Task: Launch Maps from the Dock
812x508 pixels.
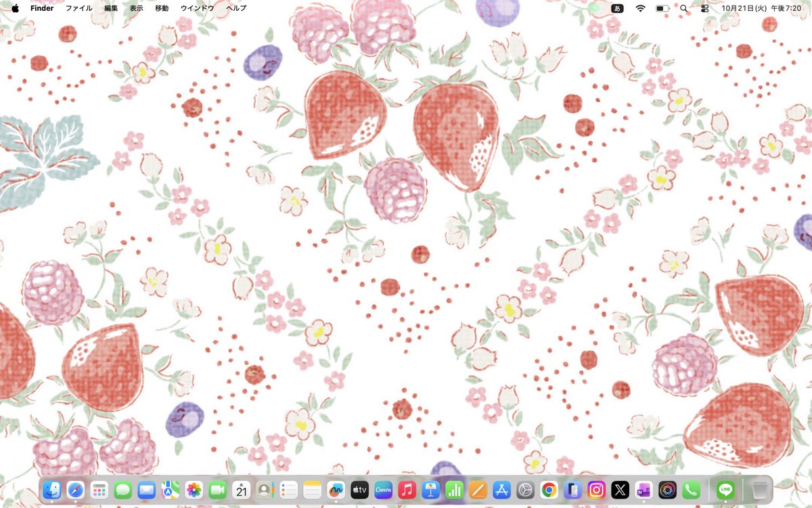Action: (171, 489)
